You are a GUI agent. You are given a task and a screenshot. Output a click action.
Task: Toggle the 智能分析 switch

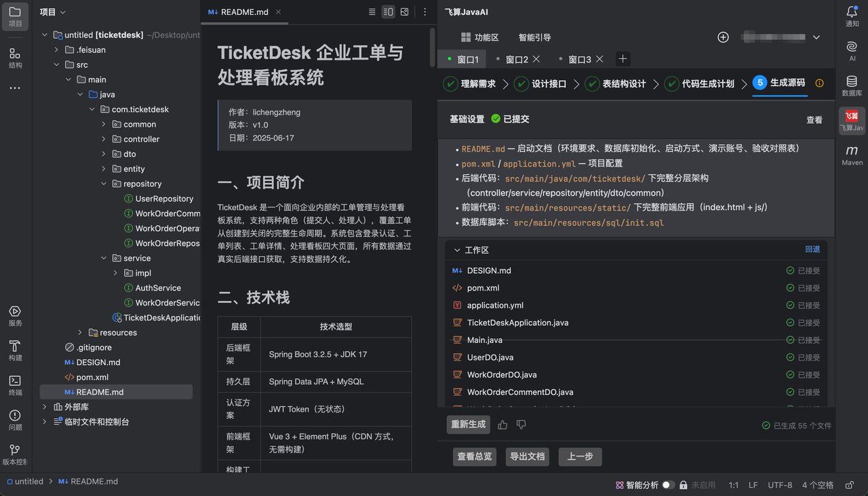pyautogui.click(x=668, y=484)
